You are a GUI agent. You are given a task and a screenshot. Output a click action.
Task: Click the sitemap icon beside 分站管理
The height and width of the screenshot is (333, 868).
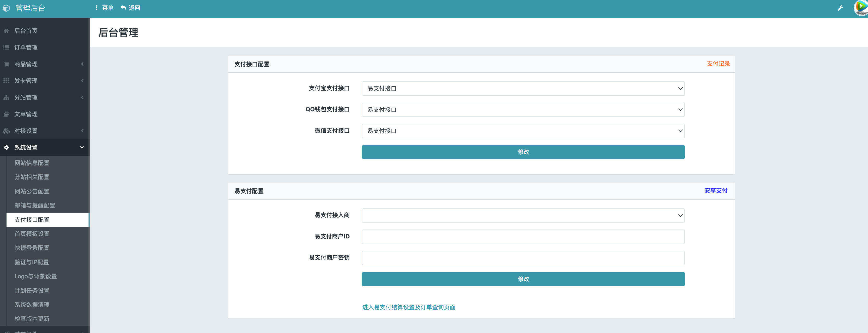click(7, 97)
